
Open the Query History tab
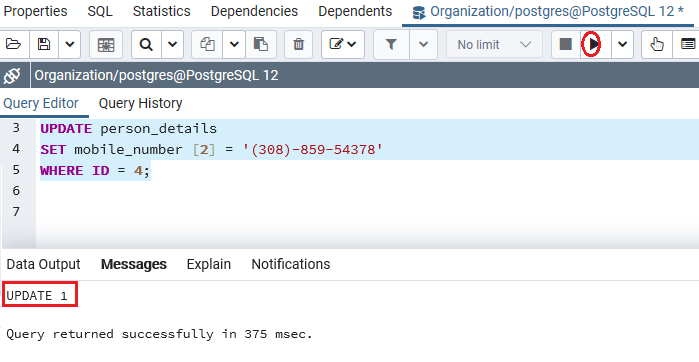pyautogui.click(x=140, y=103)
